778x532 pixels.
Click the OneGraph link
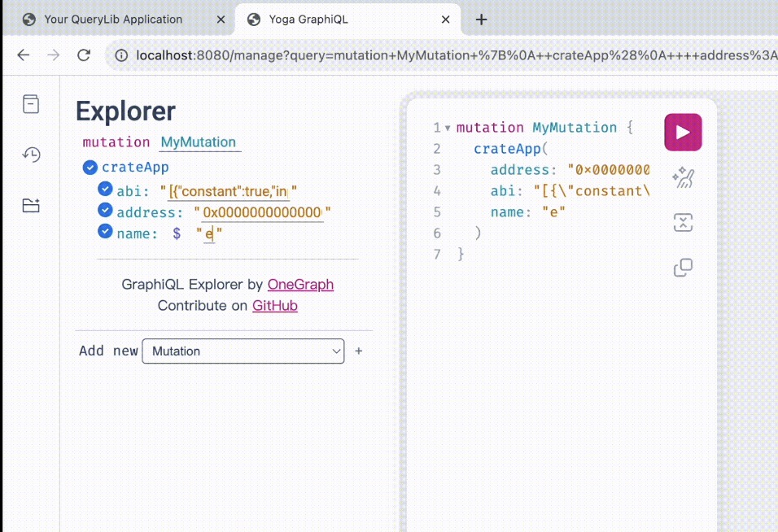pos(300,284)
